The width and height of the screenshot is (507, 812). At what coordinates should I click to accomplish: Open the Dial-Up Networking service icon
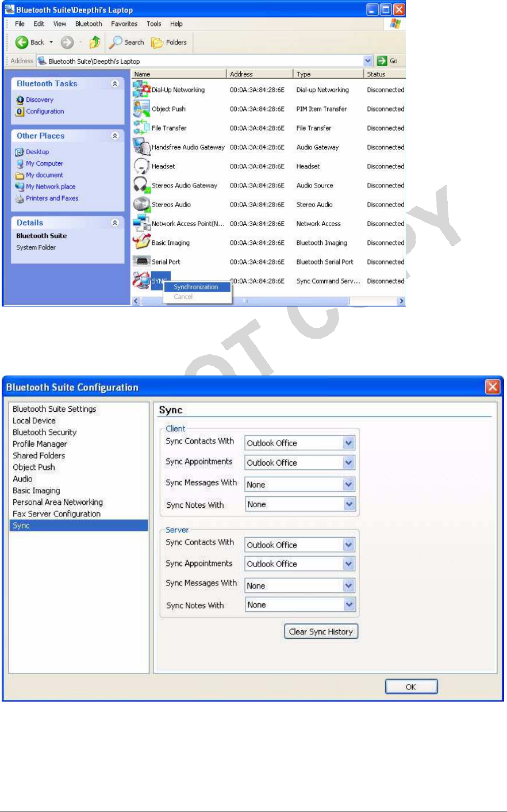point(141,90)
